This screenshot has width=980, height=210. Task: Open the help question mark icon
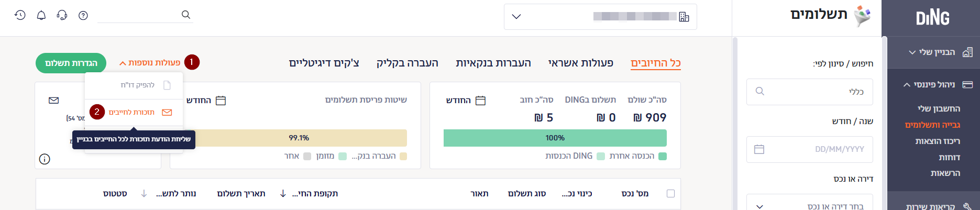83,15
